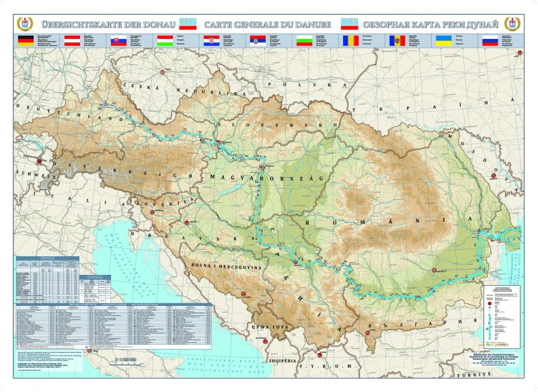Click the title 'Übersichtskarte der Donau'

108,24
